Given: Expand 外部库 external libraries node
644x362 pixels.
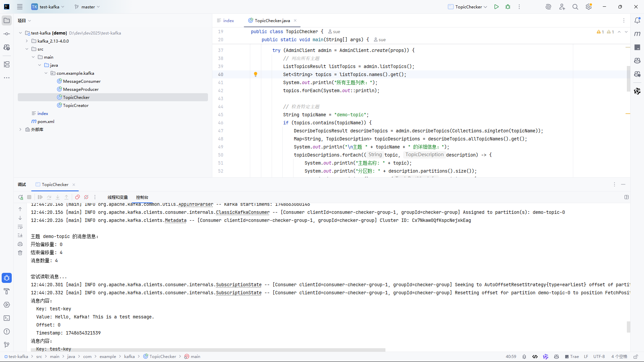Looking at the screenshot, I should click(20, 129).
